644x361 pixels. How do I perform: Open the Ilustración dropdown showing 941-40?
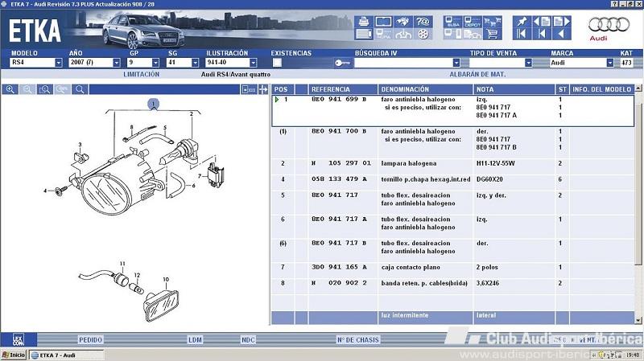231,63
